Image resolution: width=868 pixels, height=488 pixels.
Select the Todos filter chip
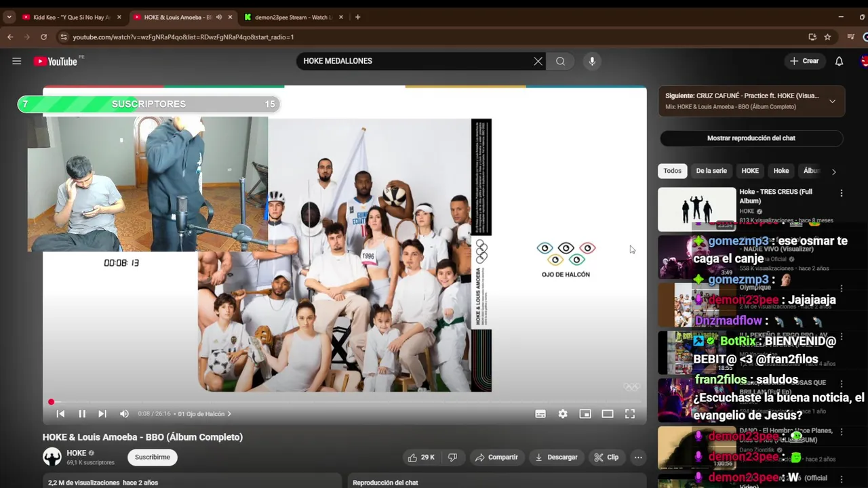tap(673, 171)
